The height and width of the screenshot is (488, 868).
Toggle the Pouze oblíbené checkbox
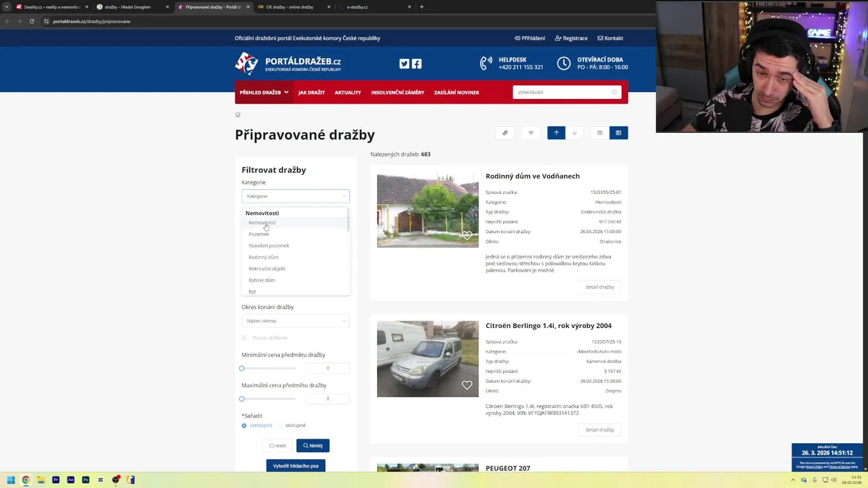[x=244, y=338]
